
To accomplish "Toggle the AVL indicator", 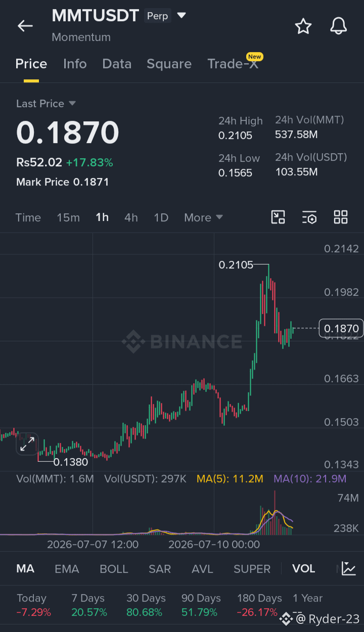I will click(202, 569).
